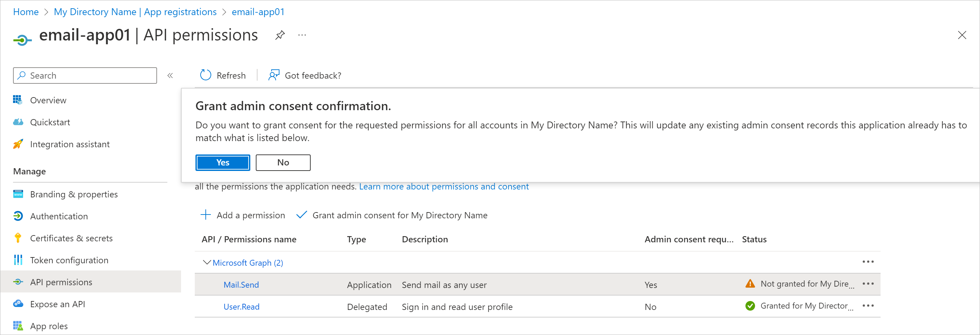Open the Integration assistant rocket icon
980x335 pixels.
click(18, 144)
